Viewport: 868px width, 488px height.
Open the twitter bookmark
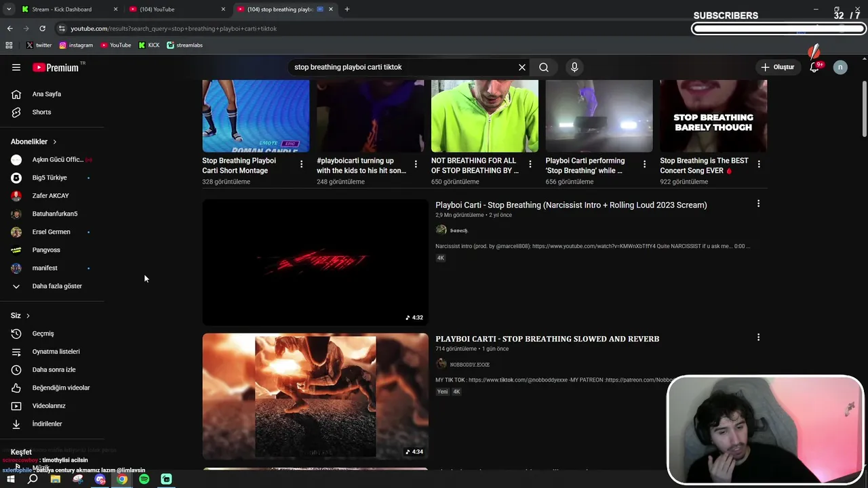[39, 45]
